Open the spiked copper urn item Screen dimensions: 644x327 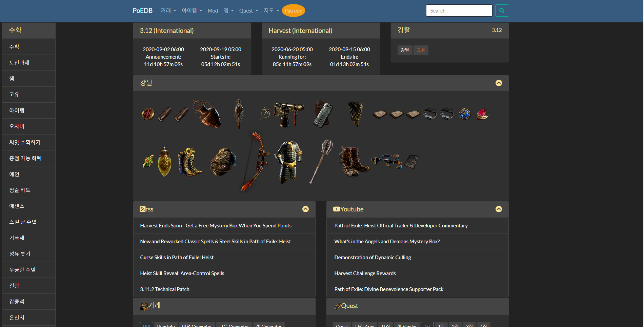pyautogui.click(x=207, y=114)
